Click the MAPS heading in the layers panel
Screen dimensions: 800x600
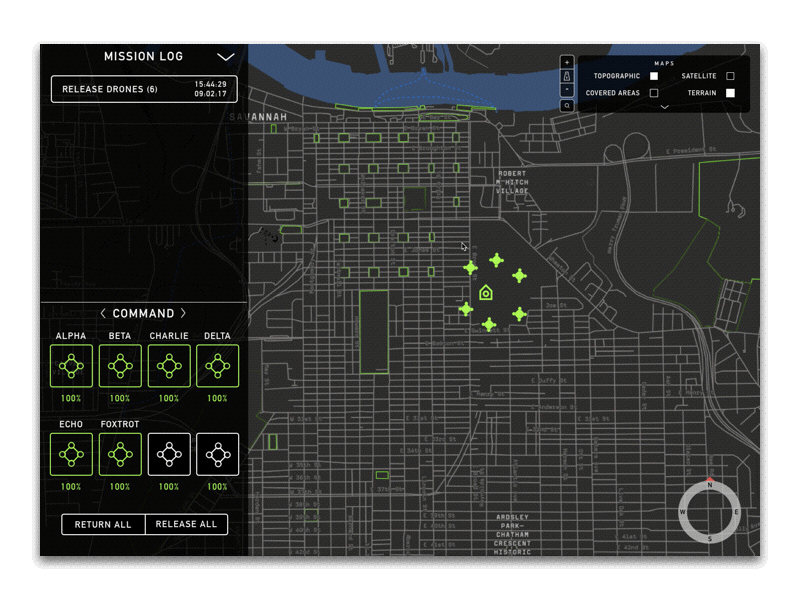pos(664,63)
